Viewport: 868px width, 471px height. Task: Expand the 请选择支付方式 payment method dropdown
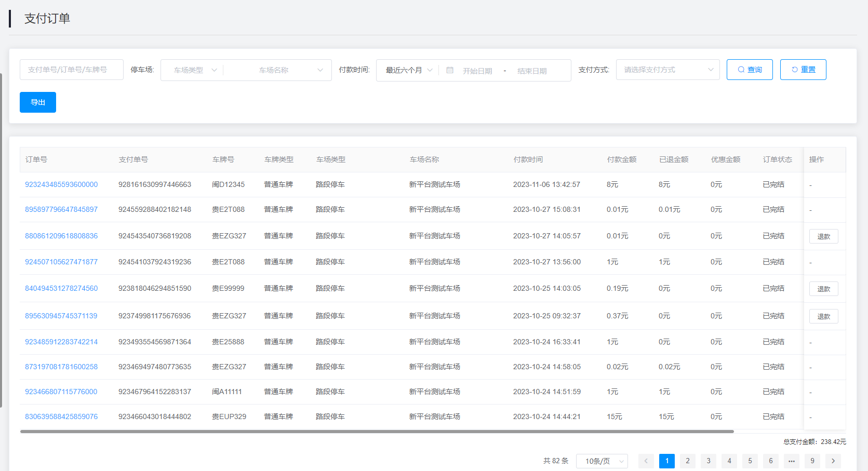667,70
